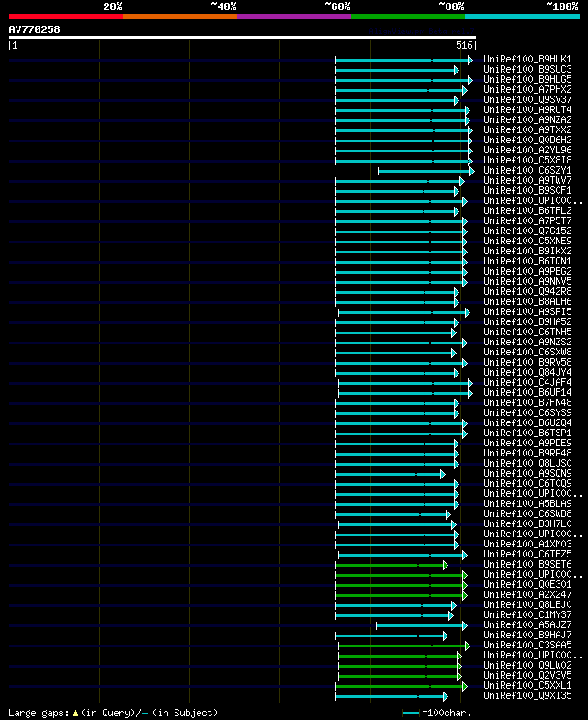This screenshot has height=720, width=588.
Task: Click the =100char. scale bar legend
Action: [x=437, y=713]
